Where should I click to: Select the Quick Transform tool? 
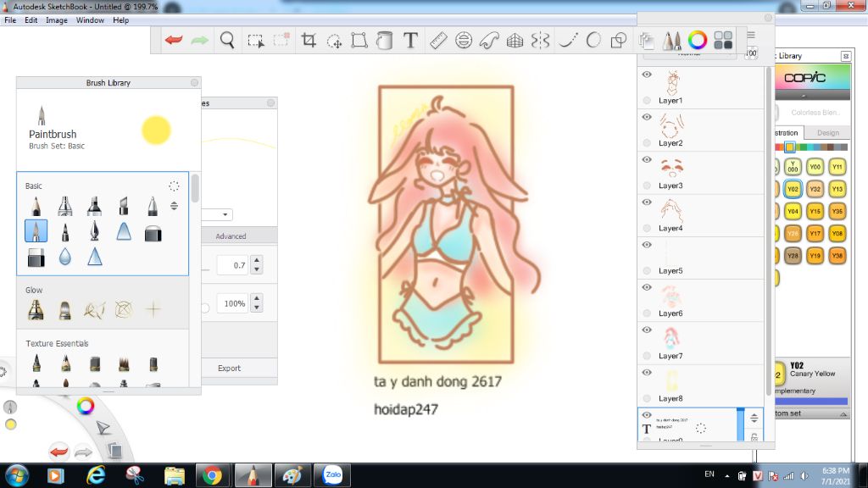[334, 41]
